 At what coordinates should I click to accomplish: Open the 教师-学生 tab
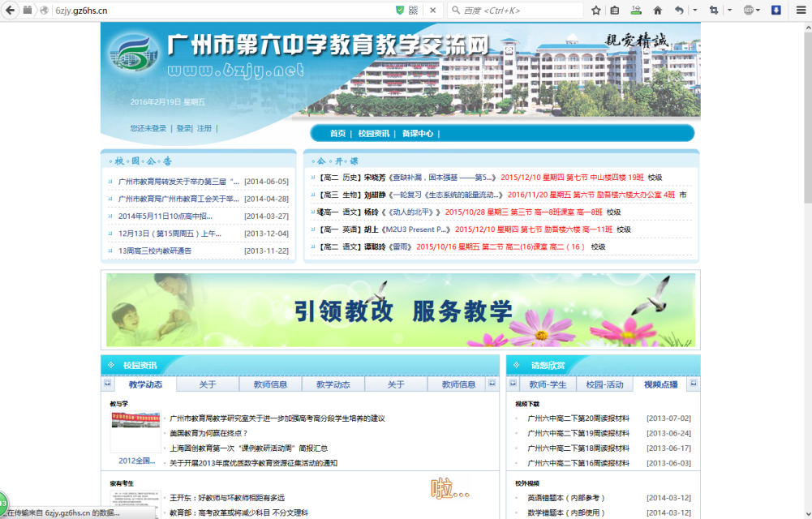[x=548, y=384]
